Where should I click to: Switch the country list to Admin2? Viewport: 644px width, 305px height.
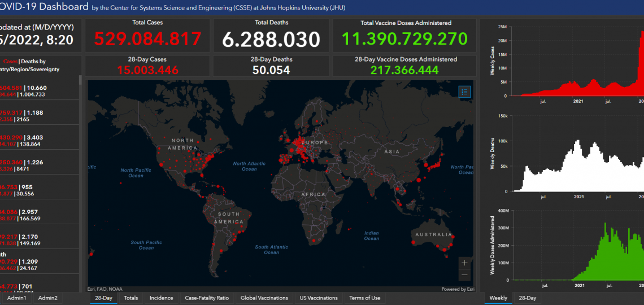click(x=48, y=298)
